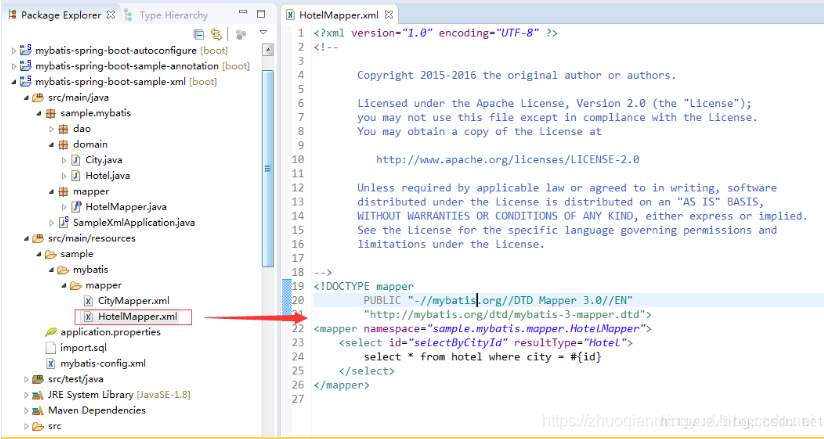The width and height of the screenshot is (824, 439).
Task: Select the domain package
Action: coord(90,144)
